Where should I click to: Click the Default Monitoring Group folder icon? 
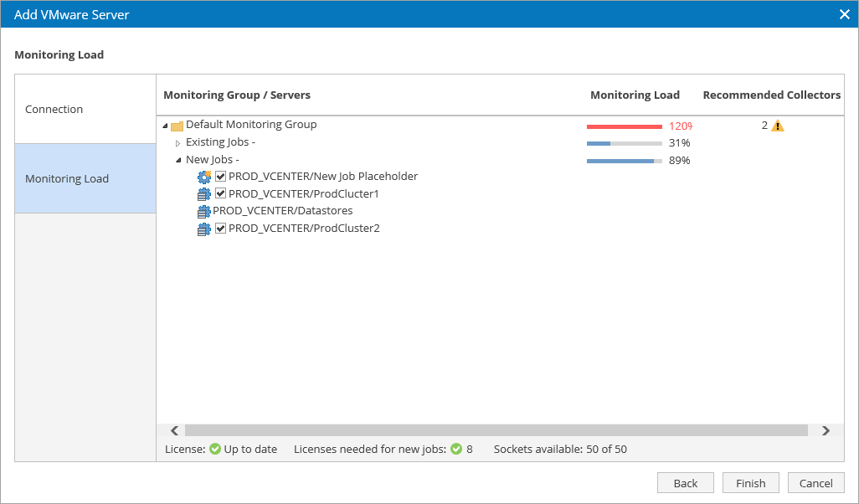[177, 126]
